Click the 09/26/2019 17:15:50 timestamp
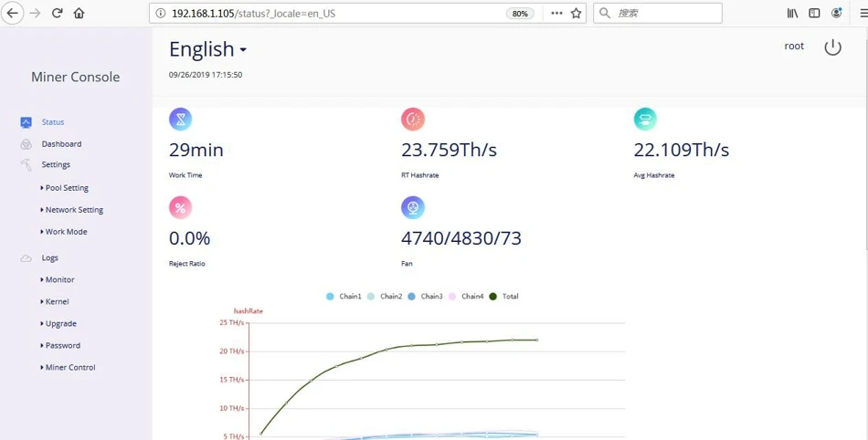The image size is (868, 440). (206, 75)
